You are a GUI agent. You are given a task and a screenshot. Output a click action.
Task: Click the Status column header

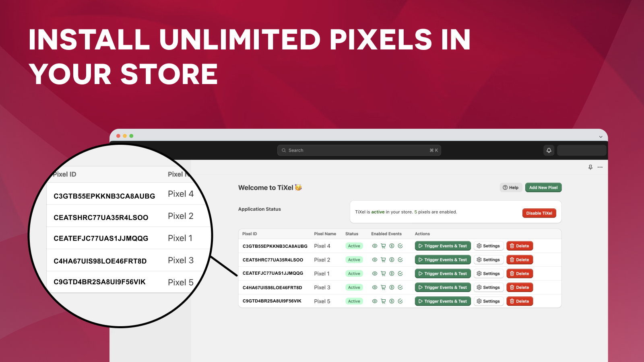pyautogui.click(x=352, y=234)
